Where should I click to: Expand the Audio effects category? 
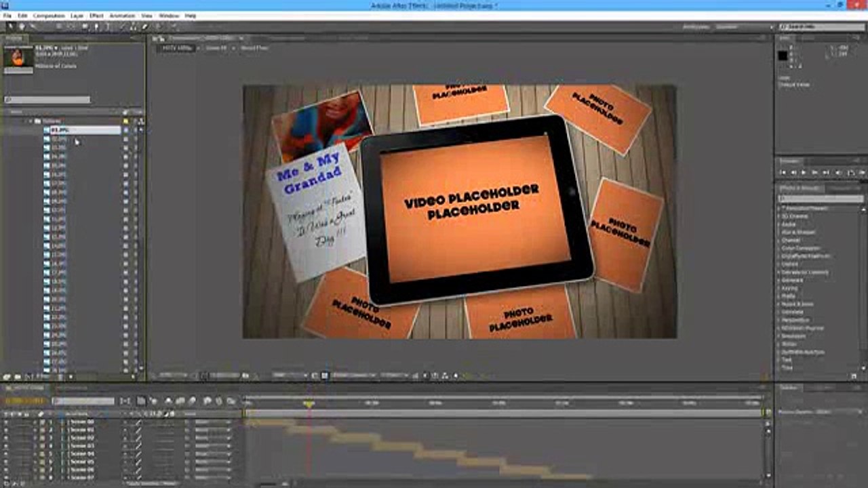tap(778, 224)
